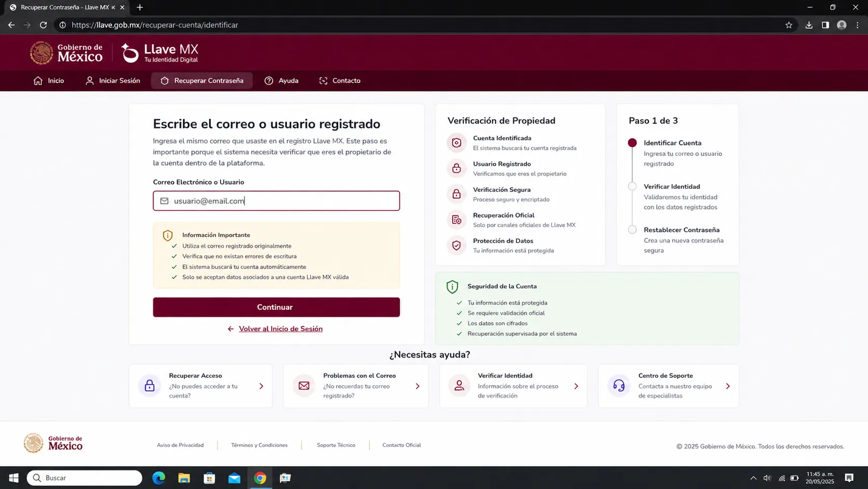Open the Chrome profile avatar
Viewport: 868px width, 489px height.
pyautogui.click(x=842, y=25)
